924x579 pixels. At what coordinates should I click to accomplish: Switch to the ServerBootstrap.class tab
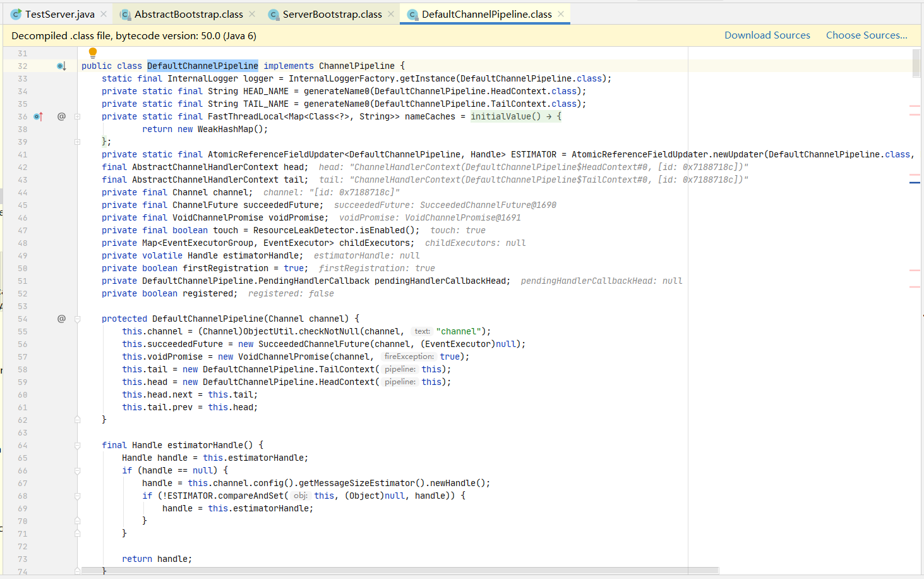332,14
